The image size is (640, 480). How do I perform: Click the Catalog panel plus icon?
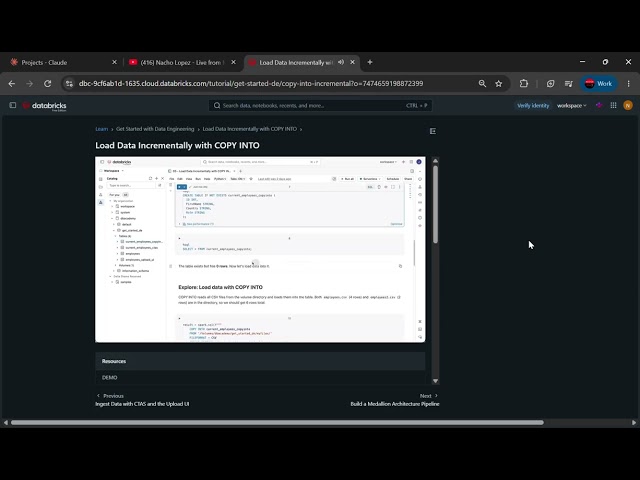tap(156, 178)
